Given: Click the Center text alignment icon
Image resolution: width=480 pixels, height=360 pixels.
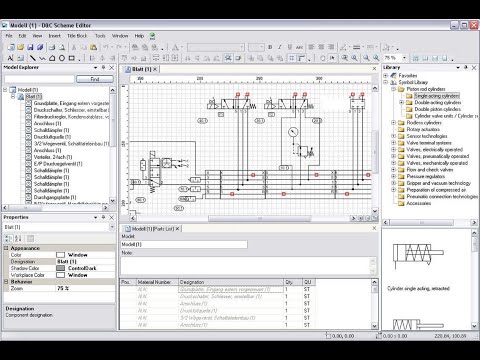Looking at the screenshot, I should [321, 47].
